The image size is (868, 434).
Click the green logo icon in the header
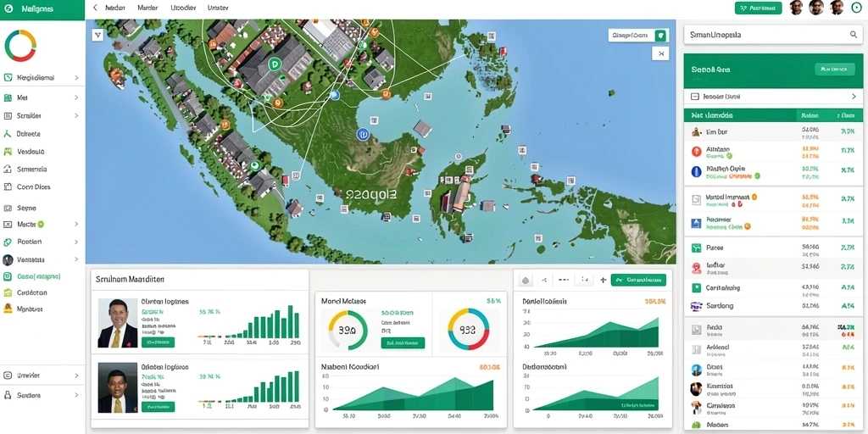coord(8,9)
